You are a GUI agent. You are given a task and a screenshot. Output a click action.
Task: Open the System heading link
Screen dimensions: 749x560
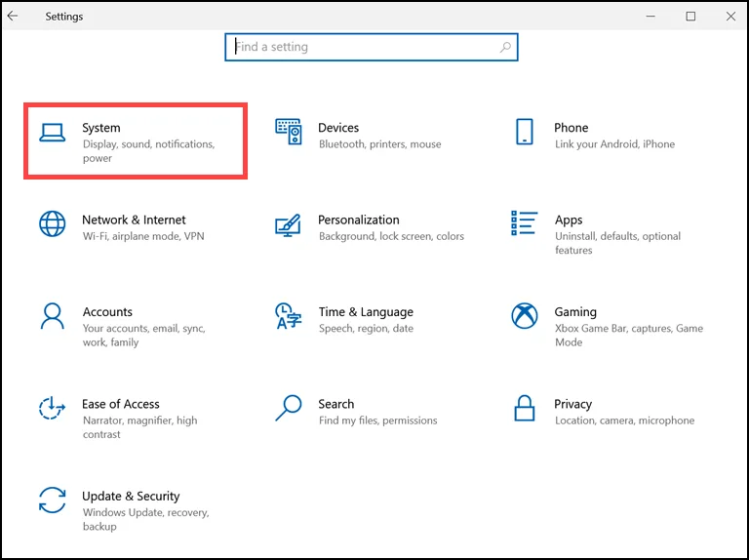(101, 128)
